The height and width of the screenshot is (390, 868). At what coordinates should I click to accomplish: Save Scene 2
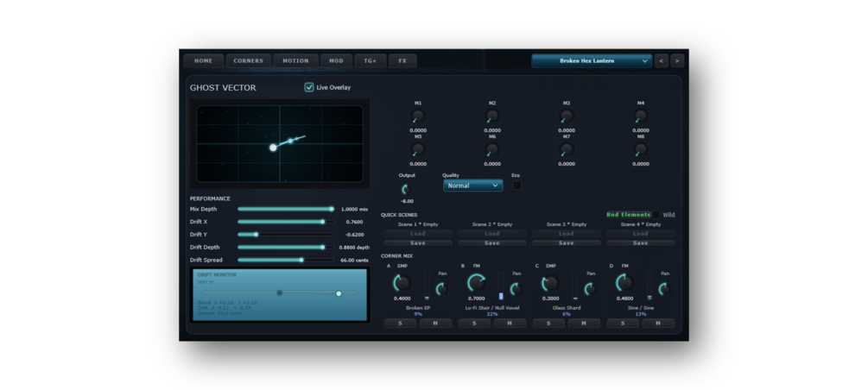[x=492, y=242]
